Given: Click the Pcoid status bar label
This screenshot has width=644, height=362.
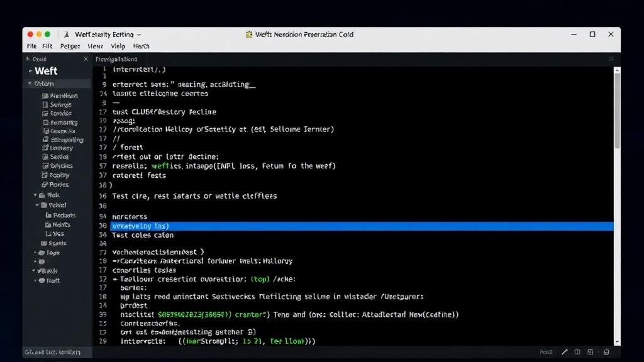Looking at the screenshot, I should tap(546, 352).
